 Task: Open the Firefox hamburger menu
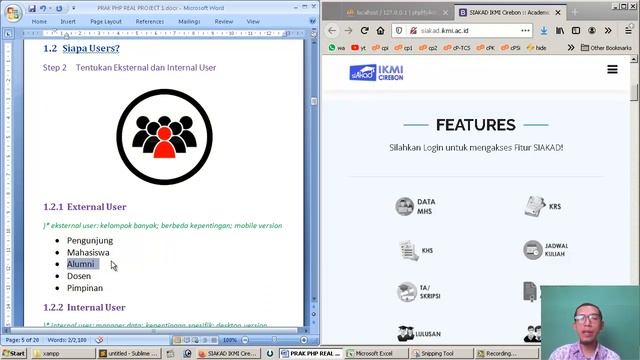tap(629, 31)
